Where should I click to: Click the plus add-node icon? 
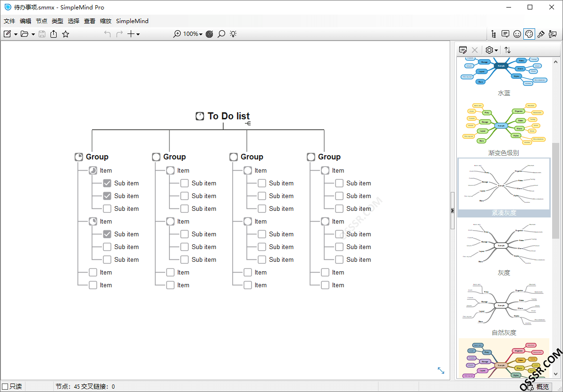131,34
